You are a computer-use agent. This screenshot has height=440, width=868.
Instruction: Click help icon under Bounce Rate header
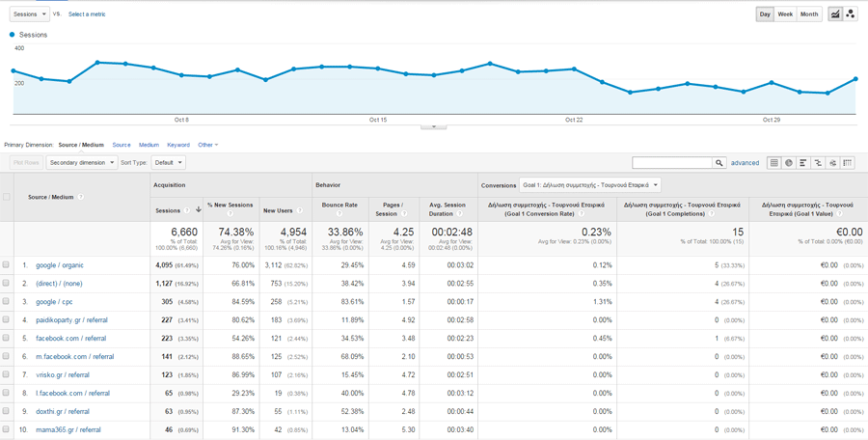point(339,213)
